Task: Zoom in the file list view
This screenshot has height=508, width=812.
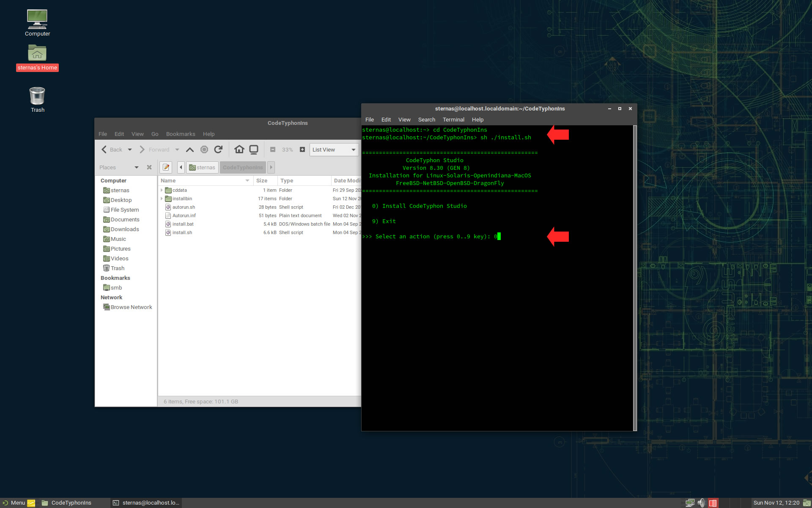Action: 302,149
